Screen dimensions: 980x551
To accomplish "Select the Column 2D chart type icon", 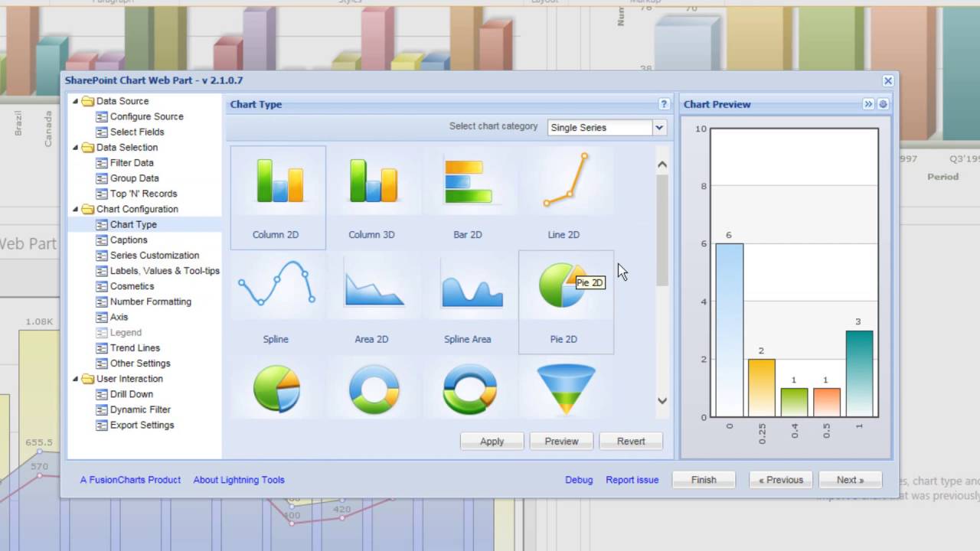I will (279, 181).
